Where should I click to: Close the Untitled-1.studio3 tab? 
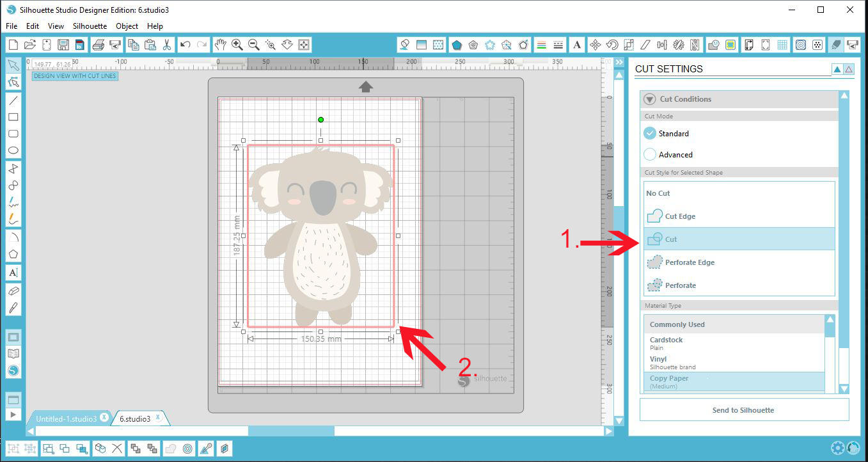coord(104,418)
